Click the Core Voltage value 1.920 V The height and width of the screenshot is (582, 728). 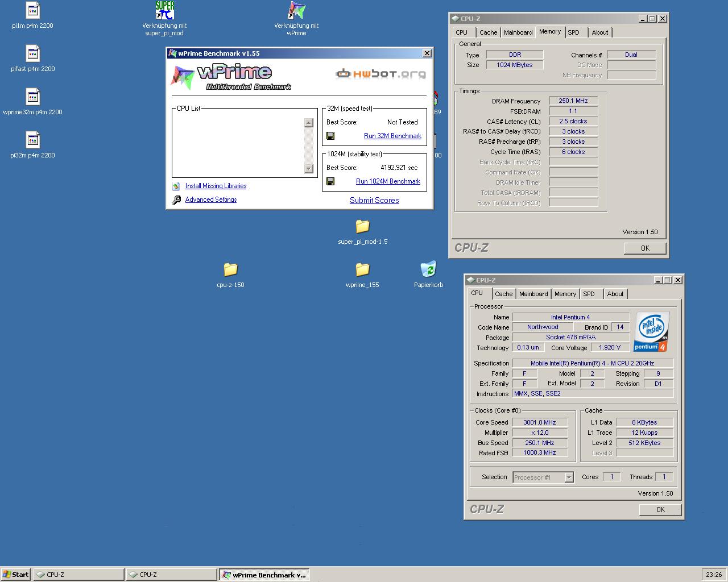pos(610,347)
